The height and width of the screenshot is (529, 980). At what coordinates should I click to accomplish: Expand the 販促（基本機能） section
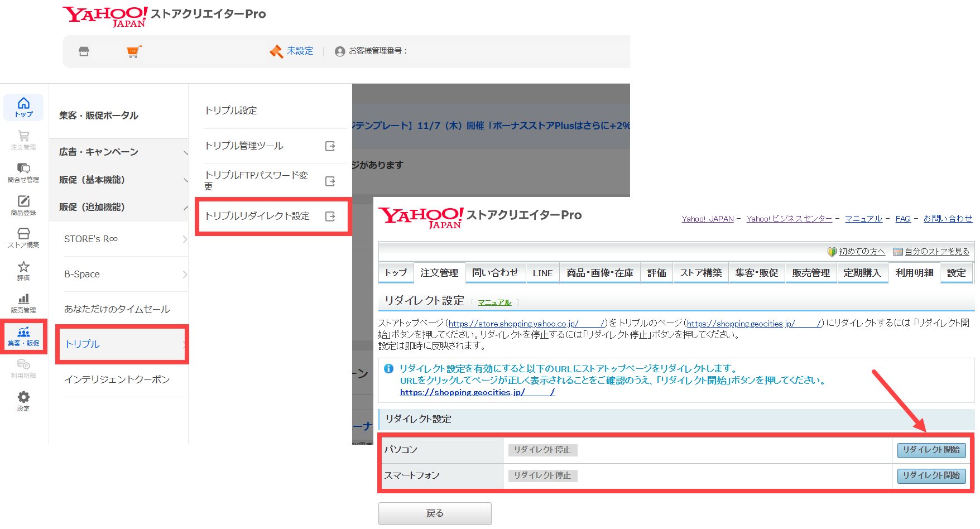click(118, 180)
